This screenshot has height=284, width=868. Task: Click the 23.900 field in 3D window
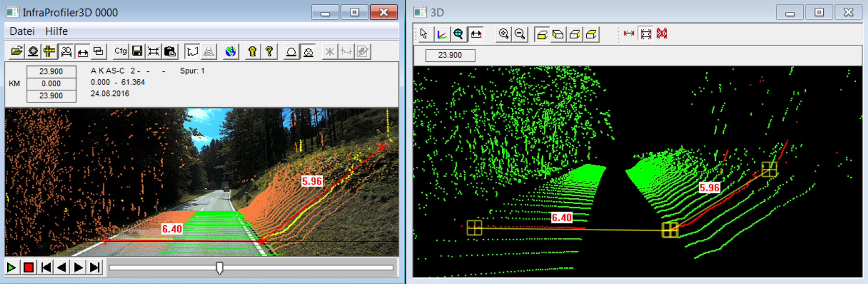point(450,55)
